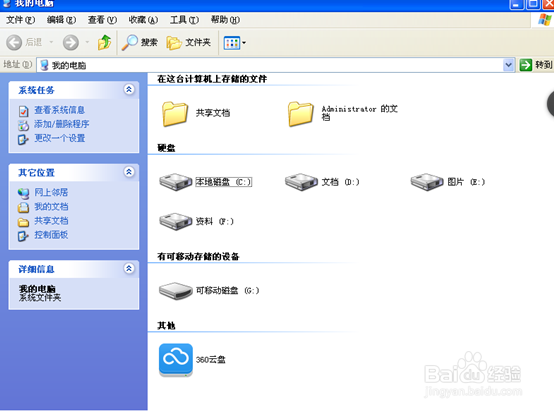Open 我的文档 in other places
This screenshot has height=411, width=554.
(51, 207)
